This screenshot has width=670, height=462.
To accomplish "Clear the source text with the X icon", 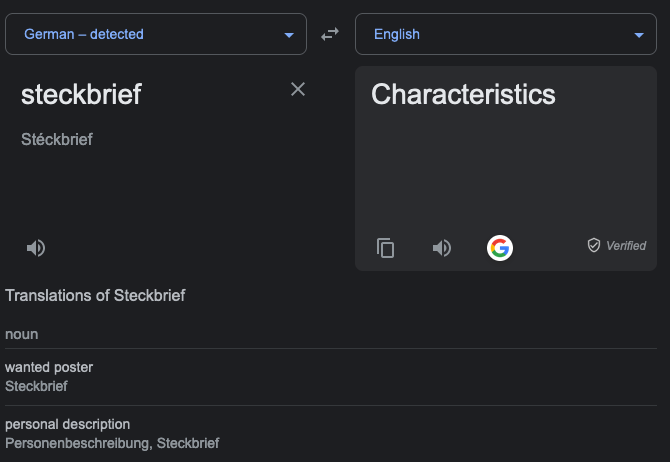I will click(298, 89).
